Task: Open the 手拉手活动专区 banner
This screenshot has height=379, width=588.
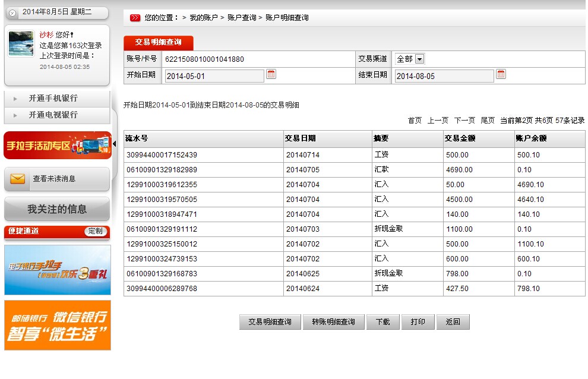Action: point(58,146)
